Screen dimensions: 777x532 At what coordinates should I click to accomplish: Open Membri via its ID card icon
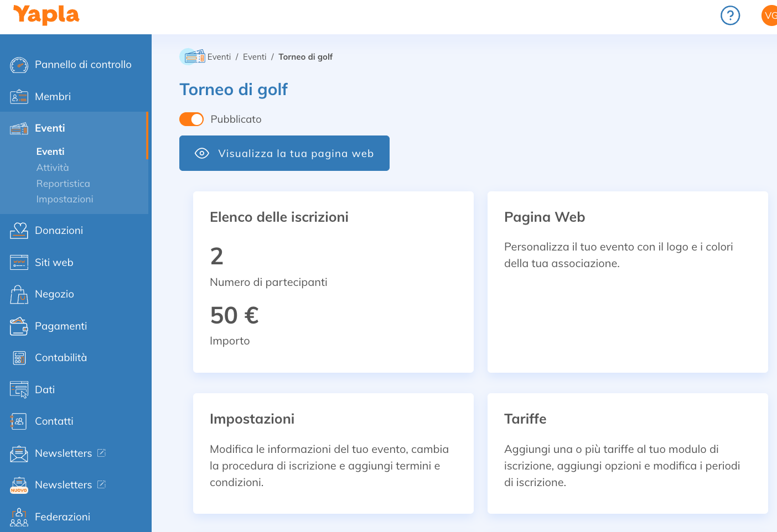coord(19,97)
